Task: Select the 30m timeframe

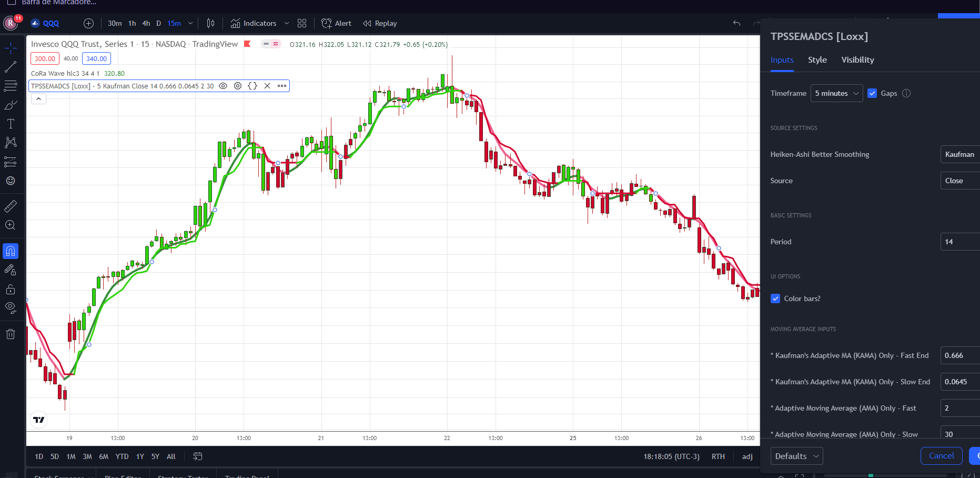Action: point(115,23)
